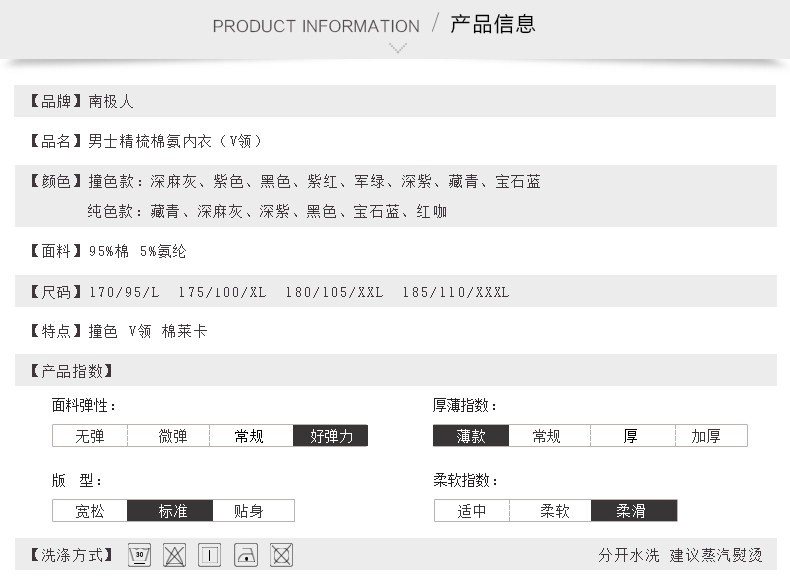Select 柔滑 softness option
790x580 pixels.
631,511
